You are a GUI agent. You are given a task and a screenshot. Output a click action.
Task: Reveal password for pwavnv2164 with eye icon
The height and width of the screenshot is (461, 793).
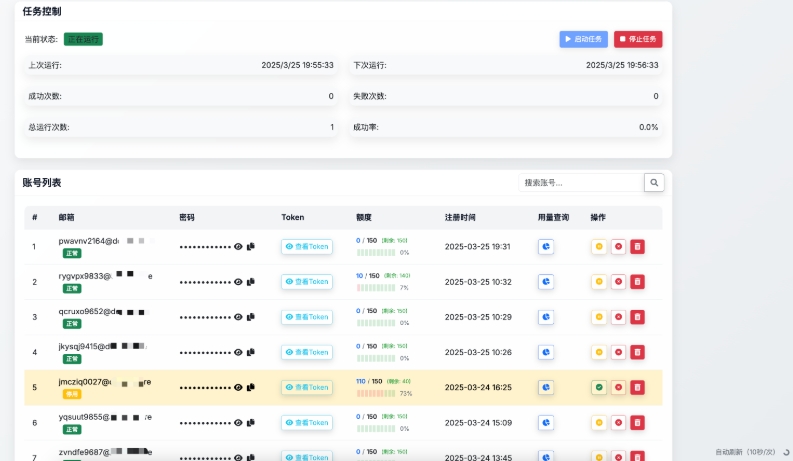(238, 246)
